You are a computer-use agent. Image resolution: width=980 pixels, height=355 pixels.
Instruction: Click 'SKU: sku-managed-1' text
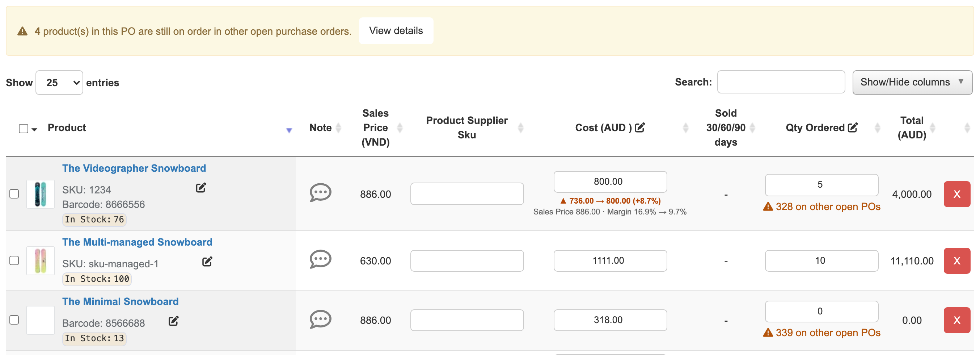click(x=110, y=264)
